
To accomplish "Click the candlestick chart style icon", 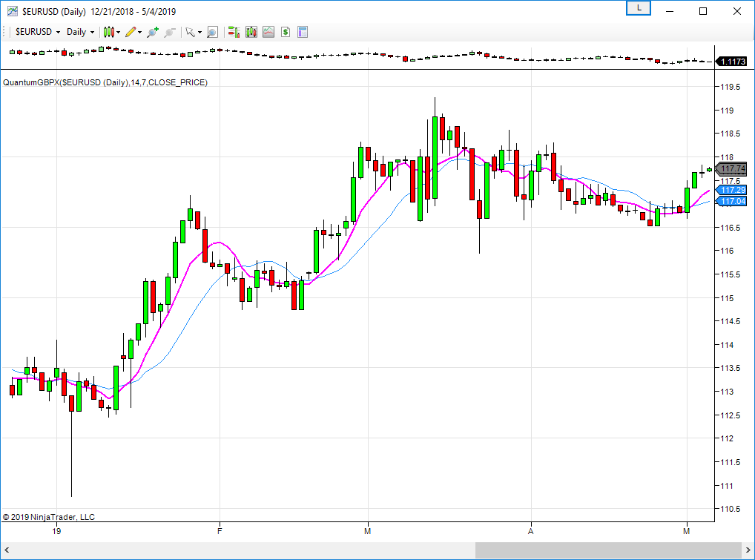I will [109, 32].
